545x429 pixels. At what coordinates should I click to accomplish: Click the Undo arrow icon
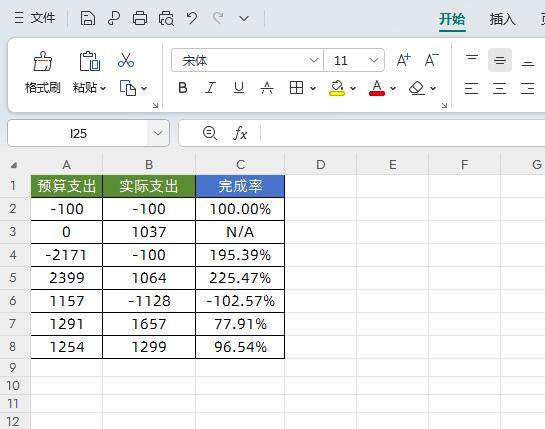pos(192,18)
